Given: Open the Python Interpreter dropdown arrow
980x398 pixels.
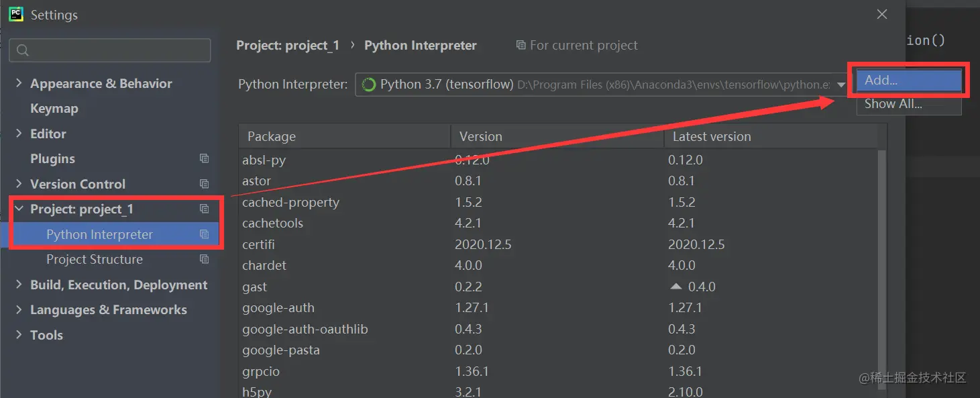Looking at the screenshot, I should pos(840,85).
